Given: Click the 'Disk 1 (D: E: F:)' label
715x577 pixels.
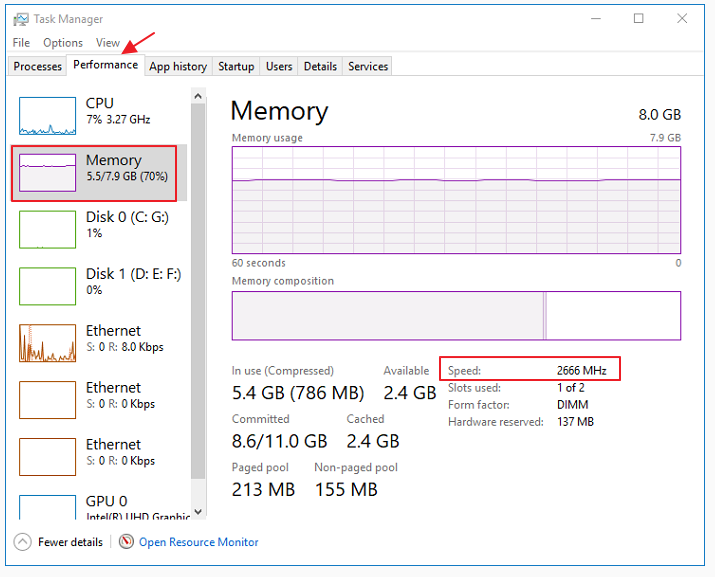Looking at the screenshot, I should click(133, 274).
